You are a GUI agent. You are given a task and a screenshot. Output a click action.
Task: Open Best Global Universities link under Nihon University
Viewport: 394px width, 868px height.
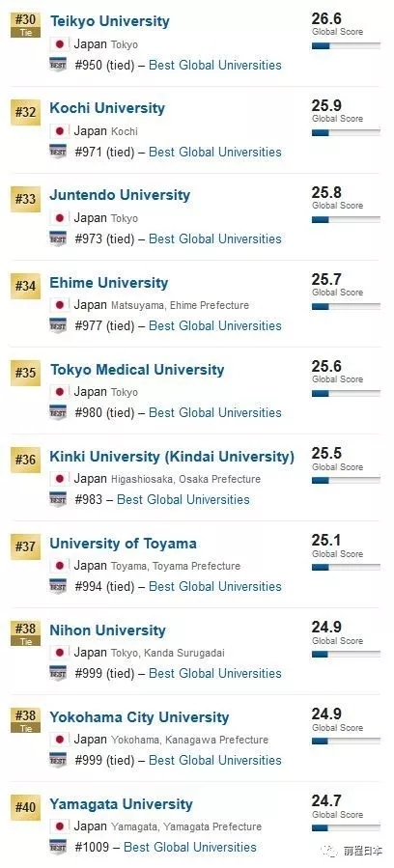[215, 673]
